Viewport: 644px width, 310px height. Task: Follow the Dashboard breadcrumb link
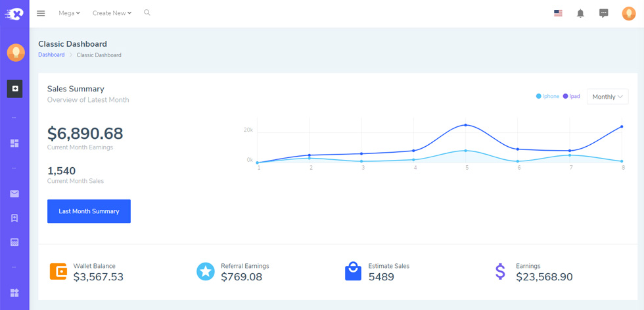click(x=51, y=55)
